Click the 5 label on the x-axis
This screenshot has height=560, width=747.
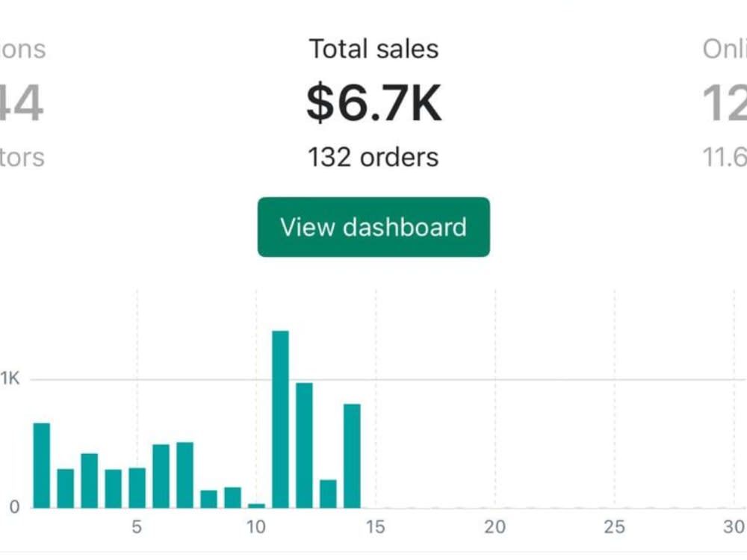pos(137,527)
